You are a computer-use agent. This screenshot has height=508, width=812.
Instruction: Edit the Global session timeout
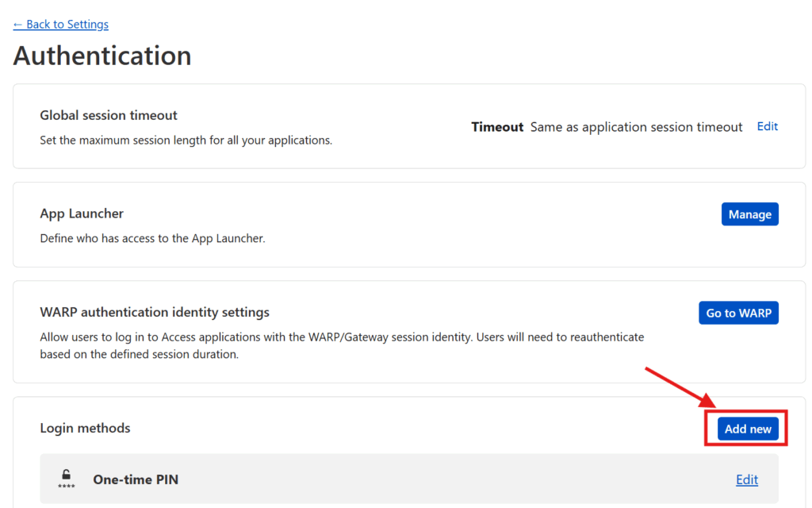(x=767, y=126)
